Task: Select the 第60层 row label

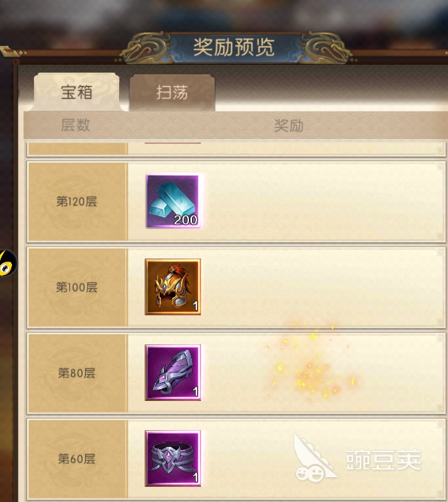Action: [x=77, y=459]
